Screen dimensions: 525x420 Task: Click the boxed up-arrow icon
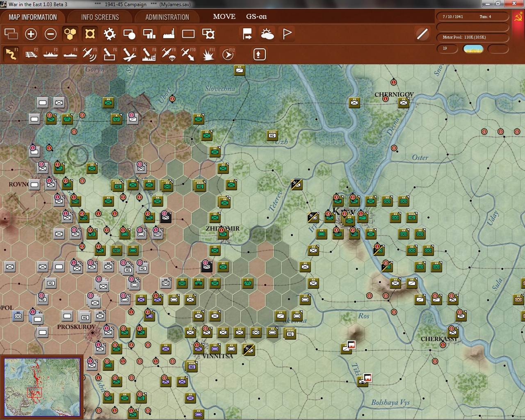point(259,54)
